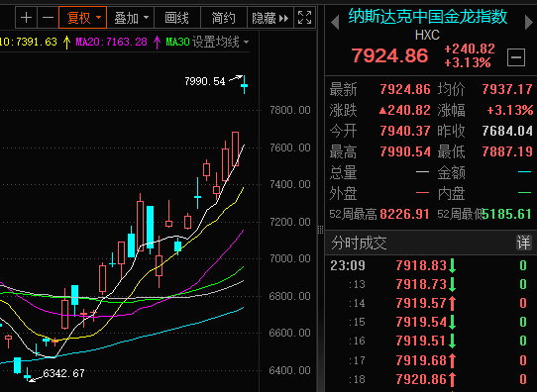Click the latest candlestick near 7990.54 high
The image size is (537, 392).
(244, 84)
